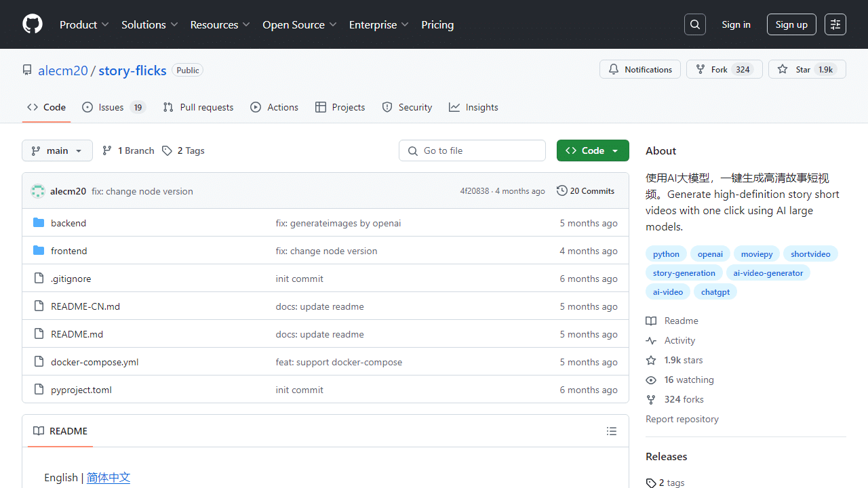
Task: Switch to the Security tab
Action: (x=407, y=107)
